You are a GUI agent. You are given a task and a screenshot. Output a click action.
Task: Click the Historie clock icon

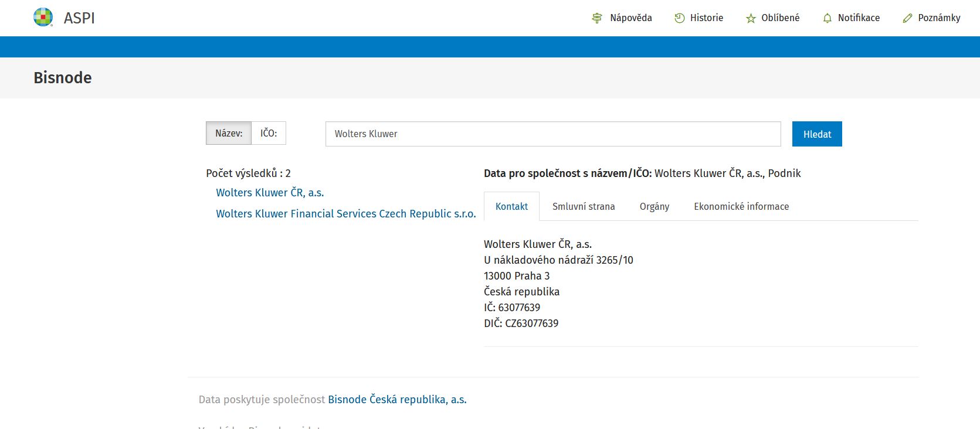(x=679, y=18)
